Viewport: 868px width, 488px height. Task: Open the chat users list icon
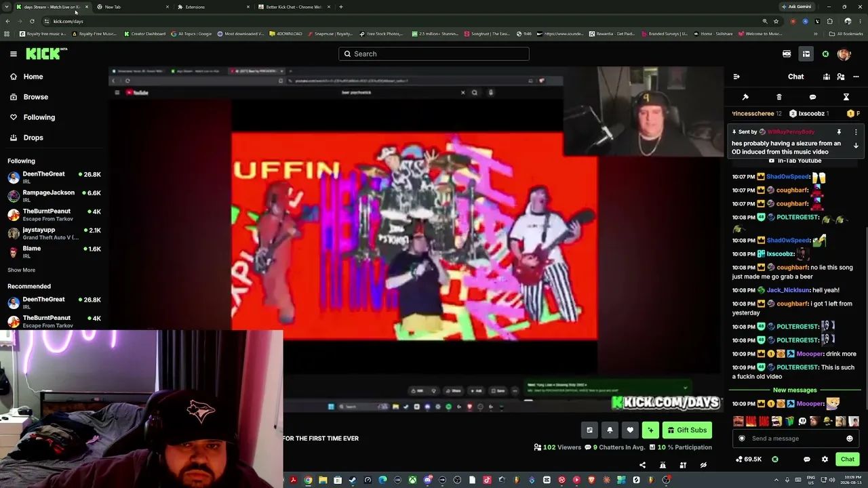coord(841,77)
